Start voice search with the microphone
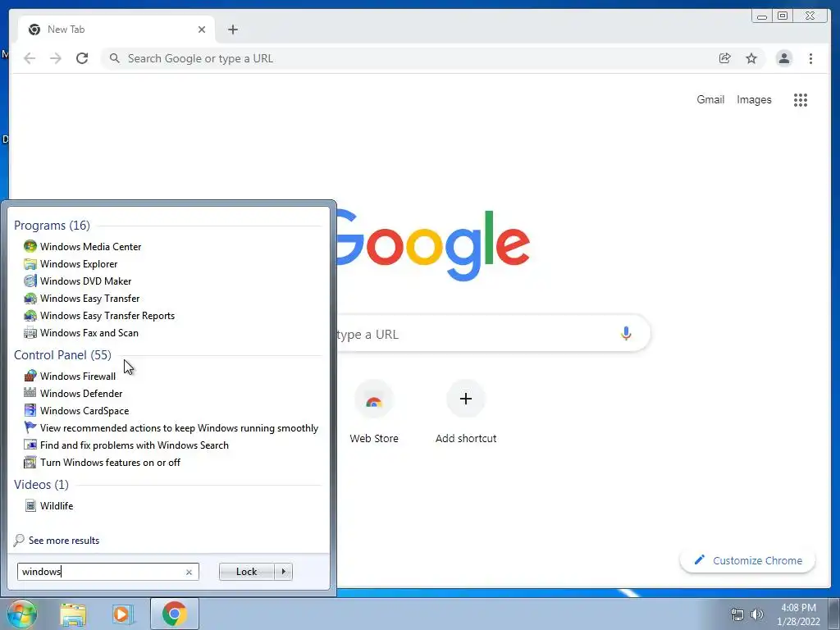 (626, 334)
